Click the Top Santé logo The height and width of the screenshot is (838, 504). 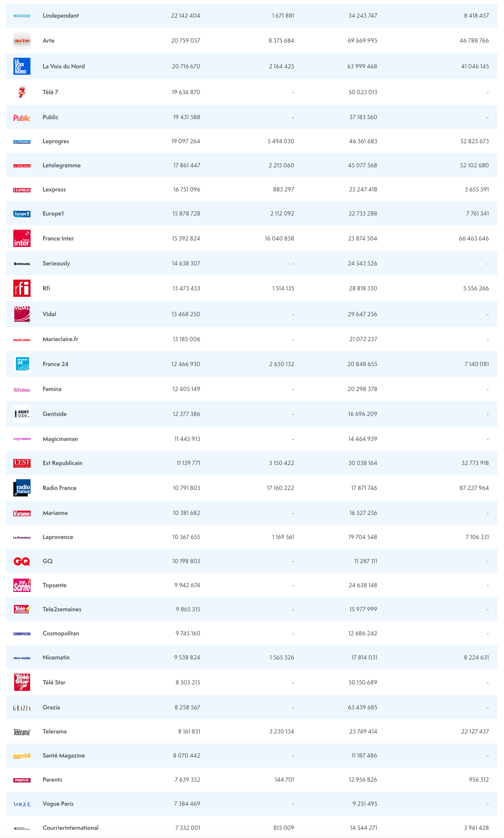(x=22, y=585)
